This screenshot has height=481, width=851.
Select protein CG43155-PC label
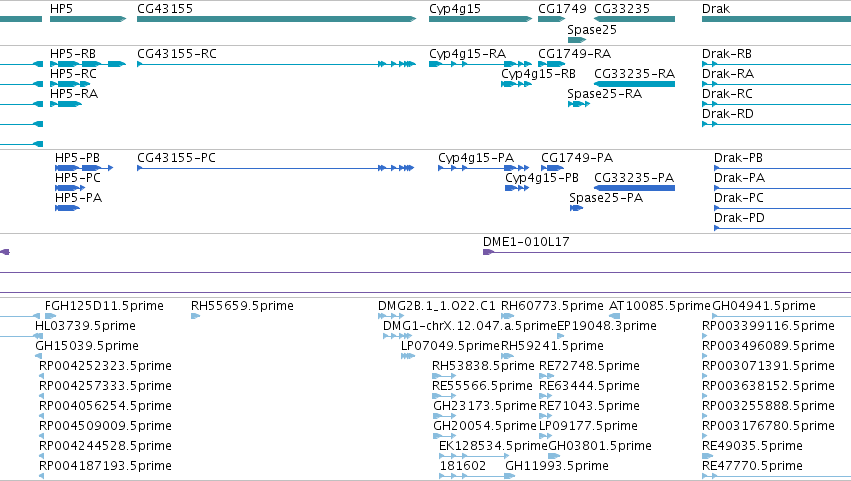coord(176,158)
